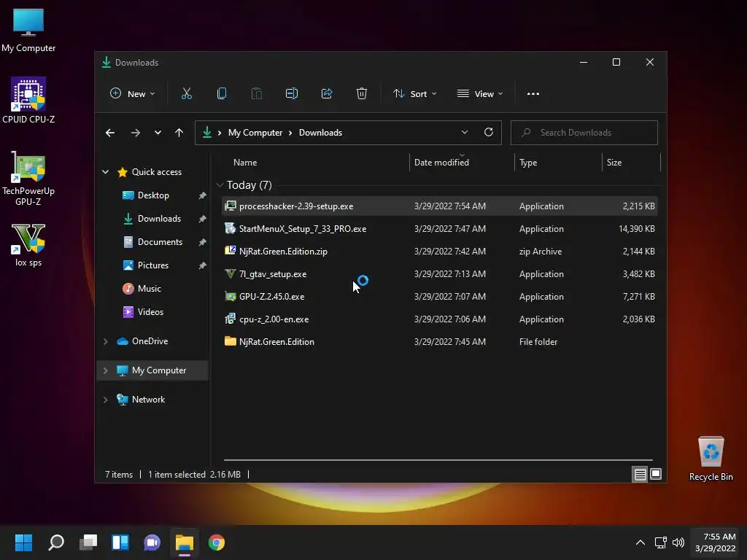Sort by the Type column header
This screenshot has width=747, height=560.
(528, 163)
